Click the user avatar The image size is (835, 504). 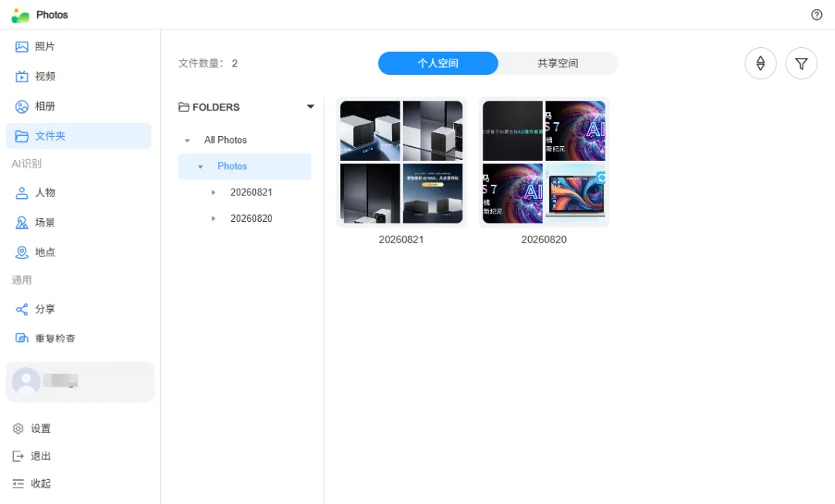click(26, 382)
